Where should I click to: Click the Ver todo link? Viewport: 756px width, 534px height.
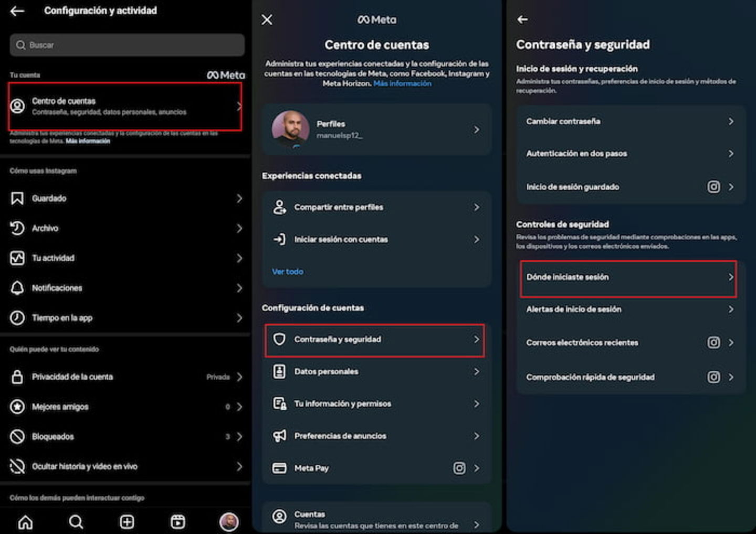pyautogui.click(x=287, y=271)
